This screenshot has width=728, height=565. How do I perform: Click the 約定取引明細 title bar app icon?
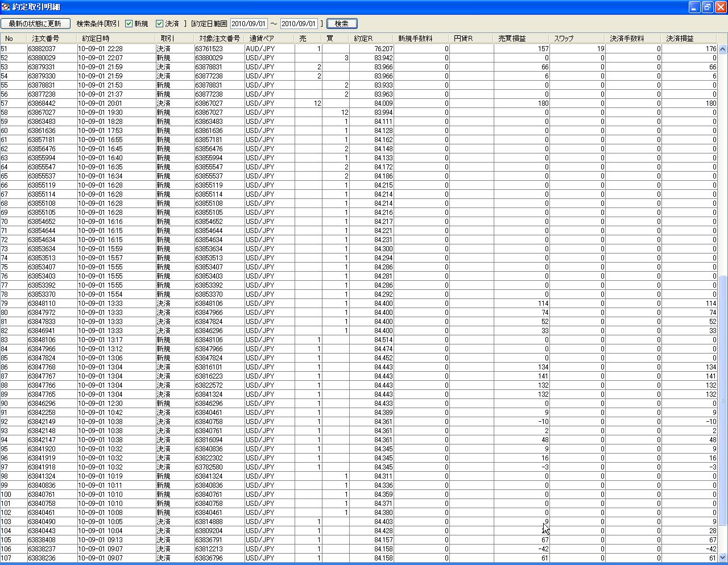click(x=6, y=7)
